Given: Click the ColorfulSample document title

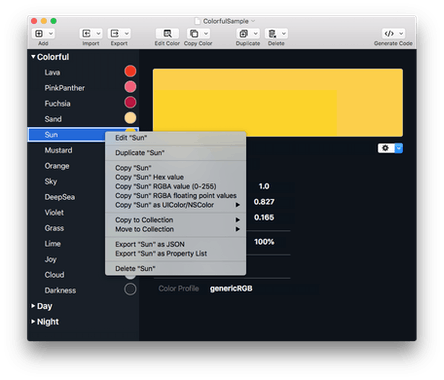Looking at the screenshot, I should [x=226, y=21].
